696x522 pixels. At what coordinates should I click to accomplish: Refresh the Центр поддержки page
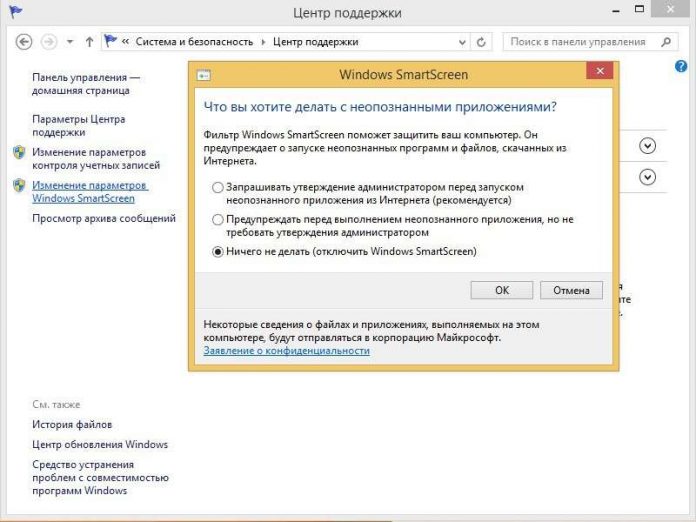point(481,42)
